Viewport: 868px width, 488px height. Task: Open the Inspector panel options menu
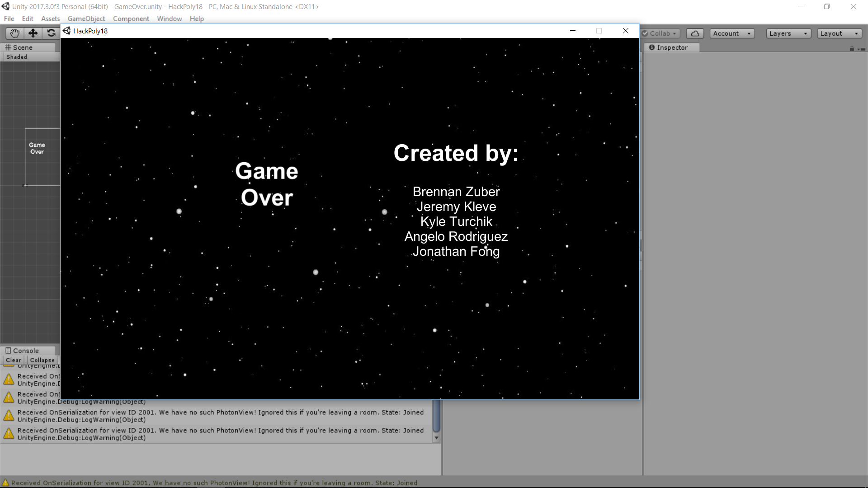tap(861, 49)
